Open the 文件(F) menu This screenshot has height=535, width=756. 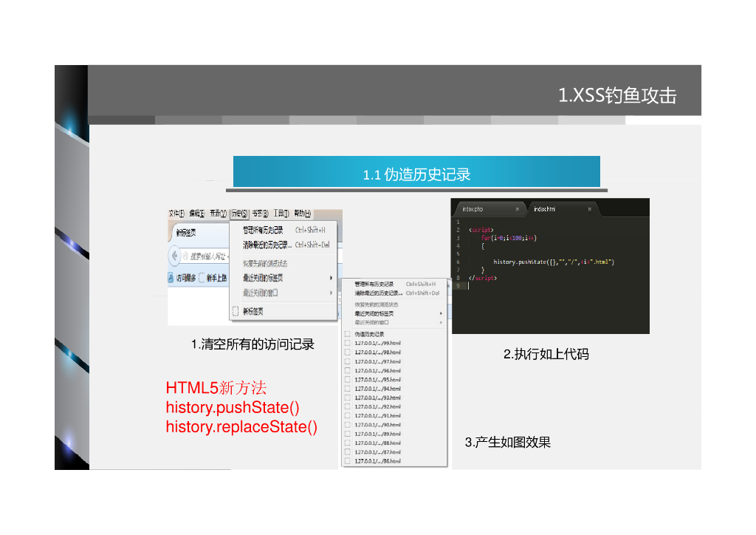[x=176, y=214]
